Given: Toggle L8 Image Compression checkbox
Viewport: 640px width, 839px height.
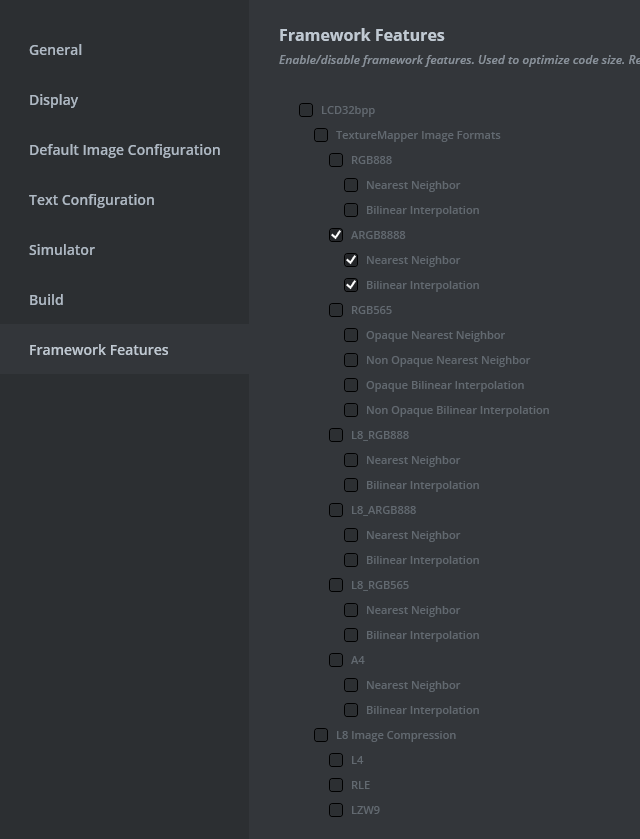Looking at the screenshot, I should (321, 735).
